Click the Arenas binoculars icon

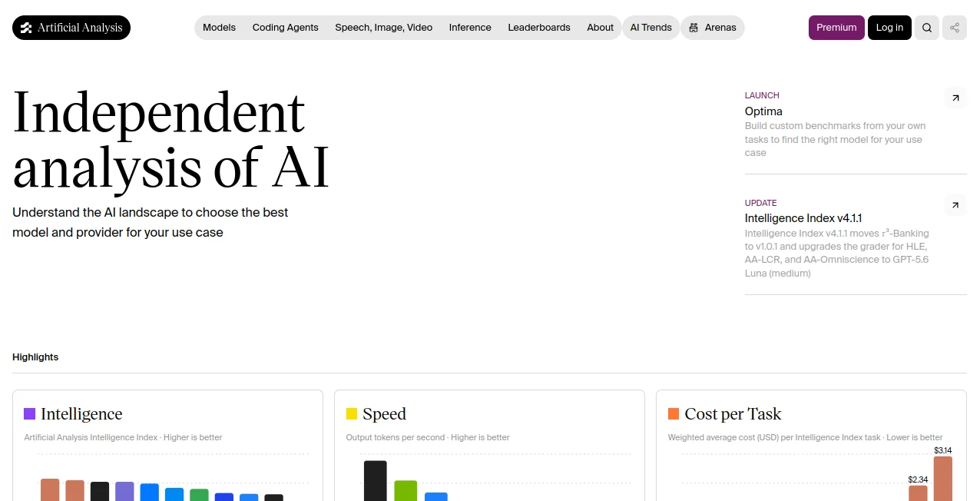point(694,28)
